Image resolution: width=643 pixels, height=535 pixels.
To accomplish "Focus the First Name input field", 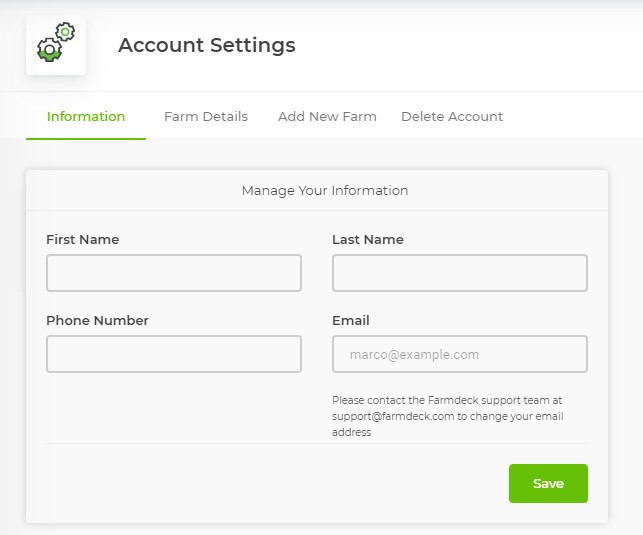I will [x=174, y=273].
